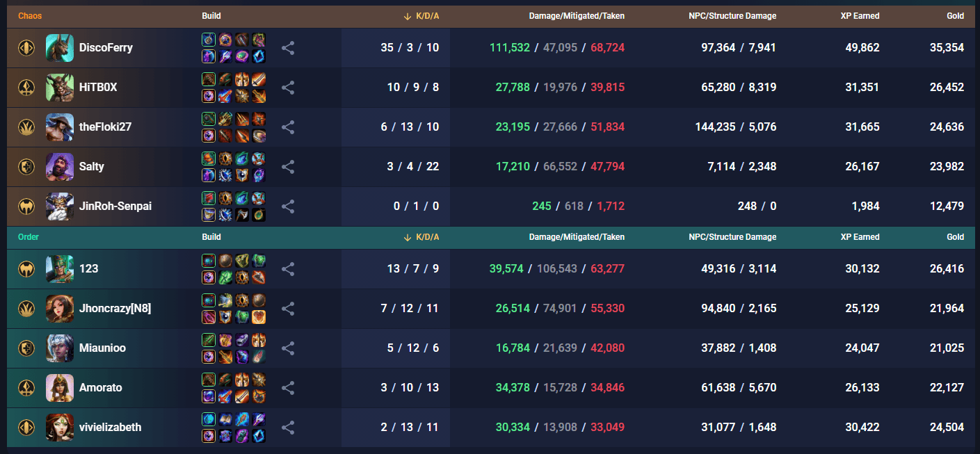Open DiscoFerry's god avatar
The width and height of the screenshot is (980, 454).
60,48
